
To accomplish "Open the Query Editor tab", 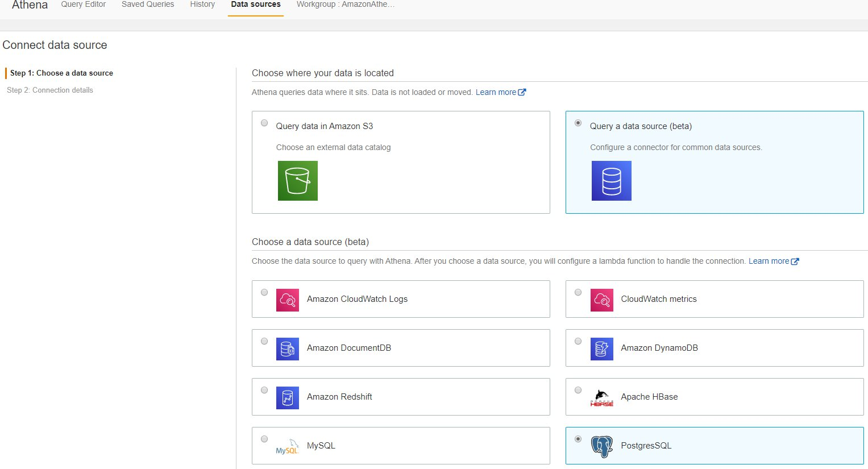I will coord(84,5).
